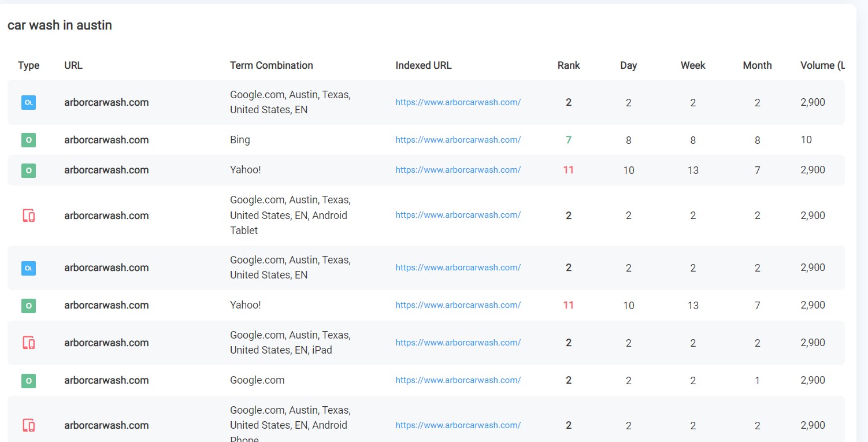
Task: Sort by the Indexed URL column header
Action: [x=424, y=65]
